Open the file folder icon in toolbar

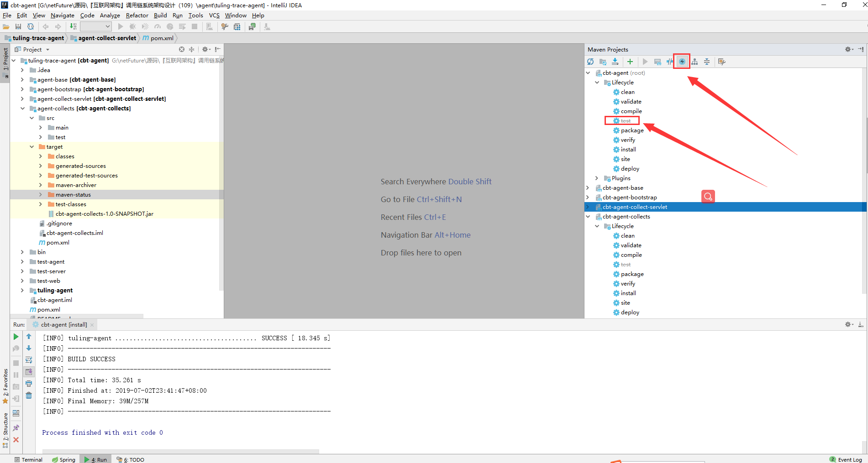(6, 27)
